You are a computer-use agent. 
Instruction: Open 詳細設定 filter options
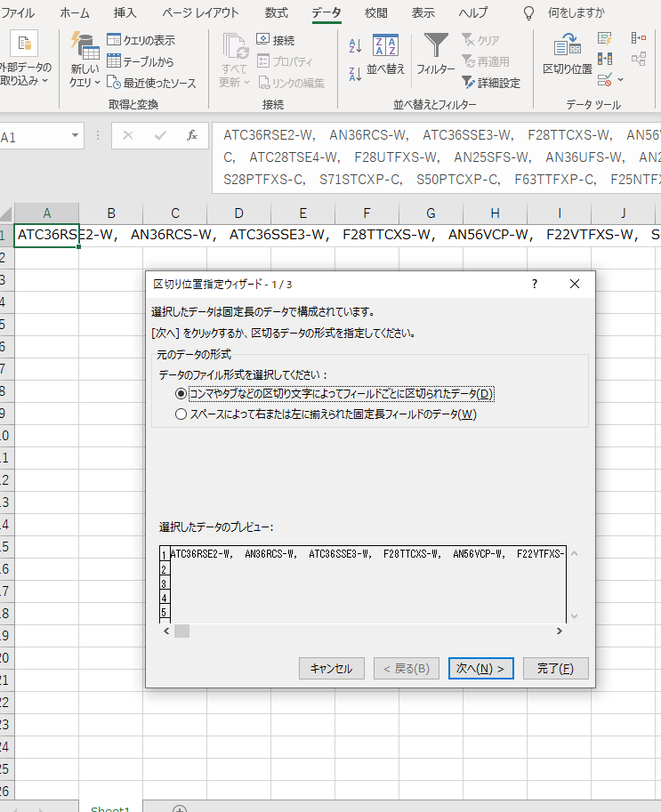click(x=490, y=83)
